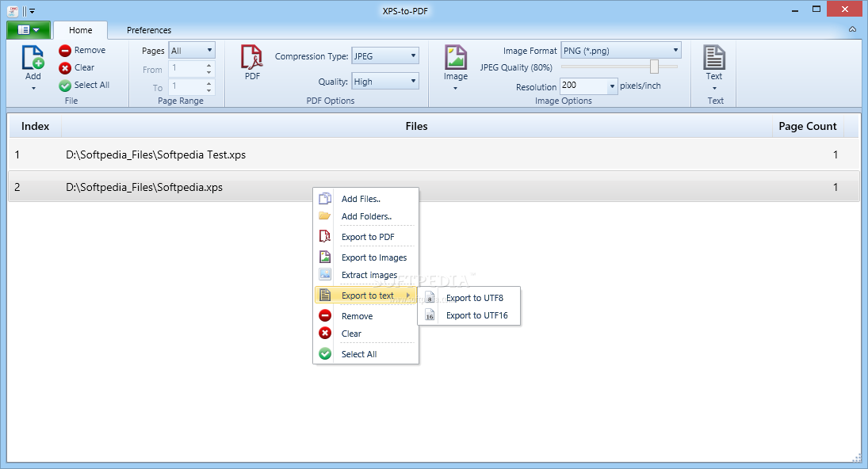868x469 pixels.
Task: Click the Text export ribbon icon
Action: pos(714,58)
